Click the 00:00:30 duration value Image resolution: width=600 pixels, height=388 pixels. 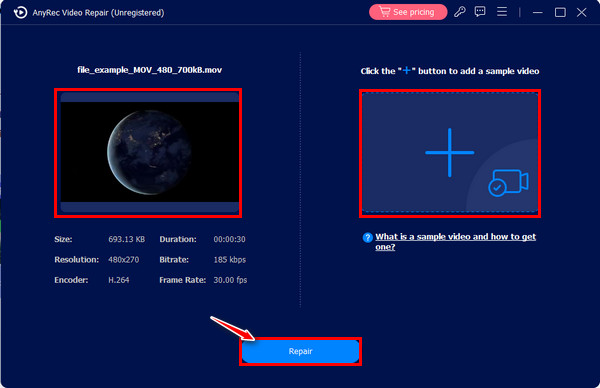[230, 239]
